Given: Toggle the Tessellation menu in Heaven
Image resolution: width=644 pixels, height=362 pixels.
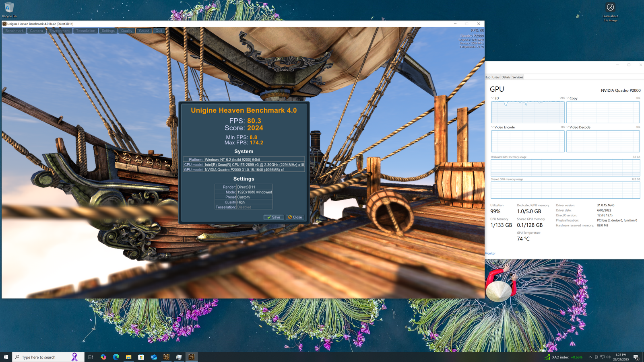Looking at the screenshot, I should 86,31.
